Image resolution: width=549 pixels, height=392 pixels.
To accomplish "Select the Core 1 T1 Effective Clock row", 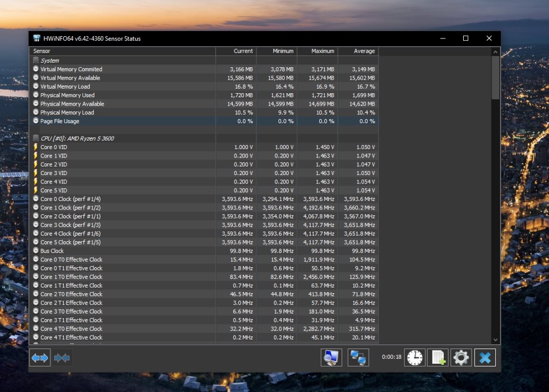I will point(204,285).
